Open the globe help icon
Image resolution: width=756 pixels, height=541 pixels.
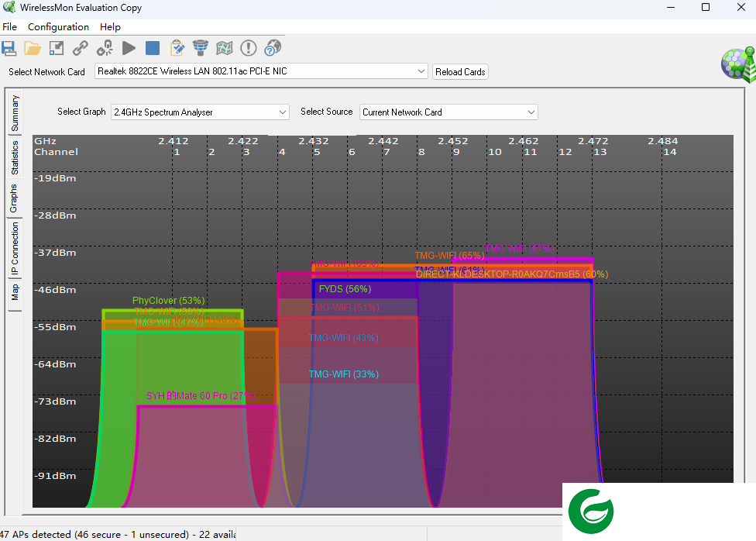273,48
